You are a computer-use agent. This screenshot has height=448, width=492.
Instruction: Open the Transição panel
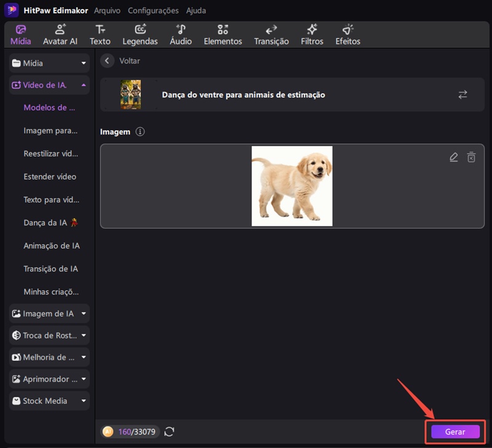[x=271, y=34]
